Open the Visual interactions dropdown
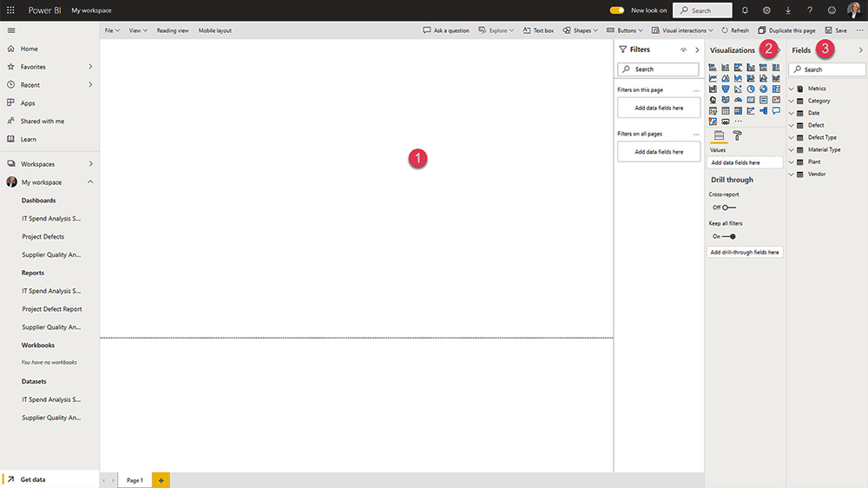This screenshot has height=488, width=868. [682, 30]
